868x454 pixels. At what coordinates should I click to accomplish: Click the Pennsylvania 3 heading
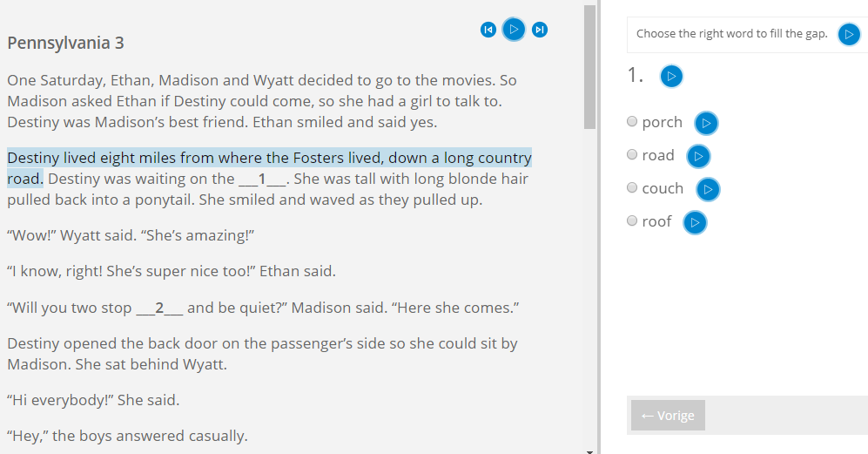click(x=65, y=44)
